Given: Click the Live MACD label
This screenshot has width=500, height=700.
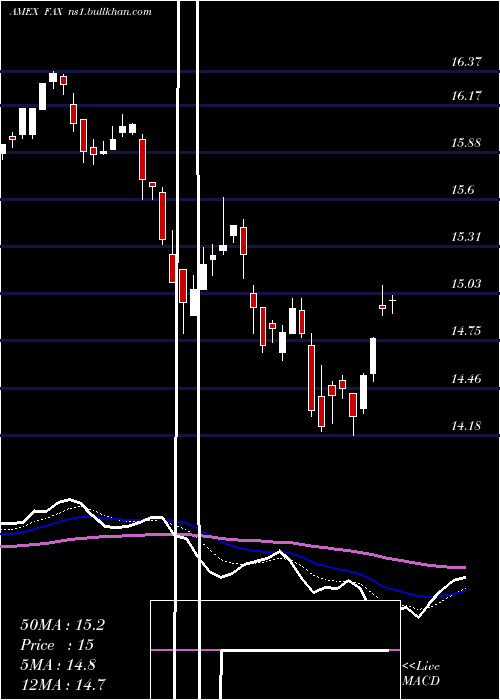Looking at the screenshot, I should pos(421,674).
